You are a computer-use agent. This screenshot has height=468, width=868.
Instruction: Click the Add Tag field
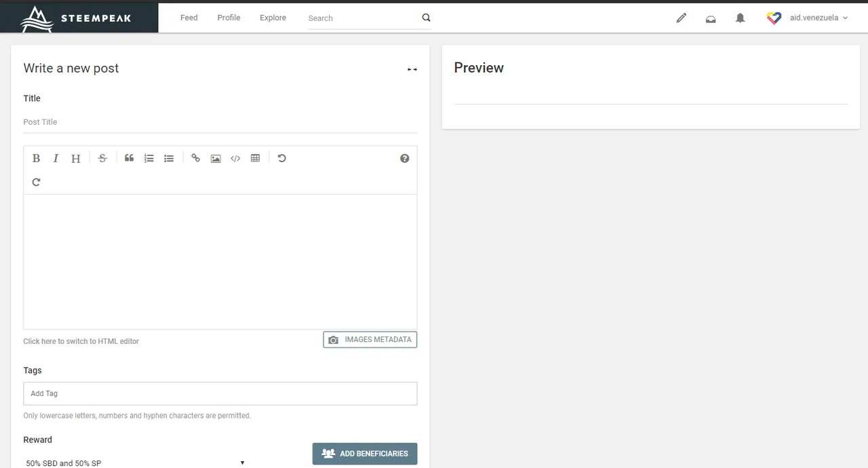(x=220, y=393)
